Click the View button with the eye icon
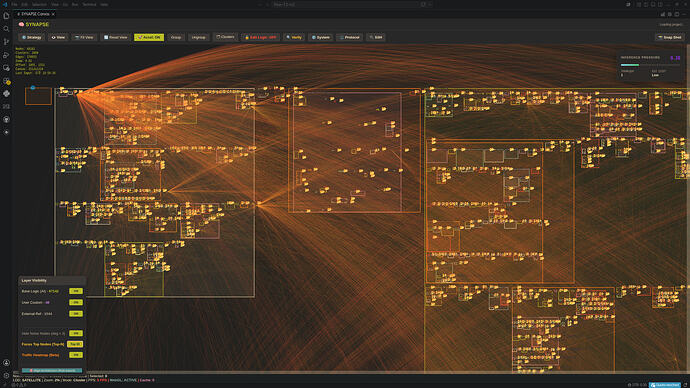The height and width of the screenshot is (388, 690). coord(58,37)
